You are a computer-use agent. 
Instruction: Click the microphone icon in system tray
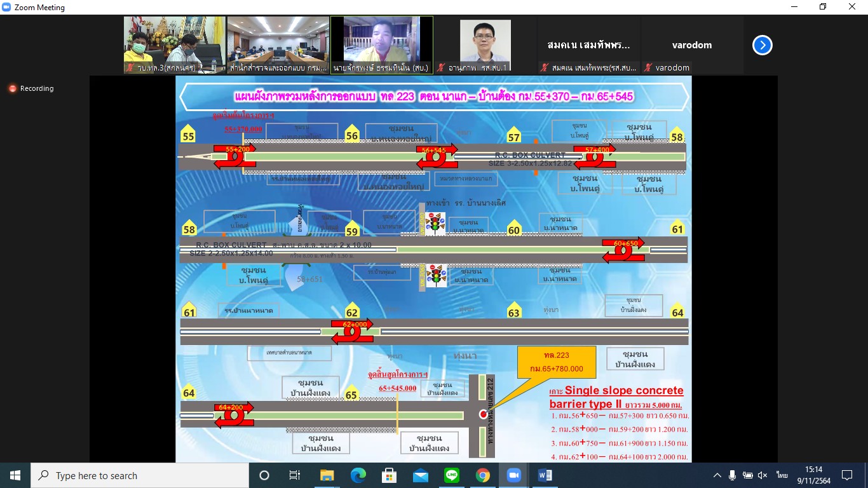click(733, 475)
